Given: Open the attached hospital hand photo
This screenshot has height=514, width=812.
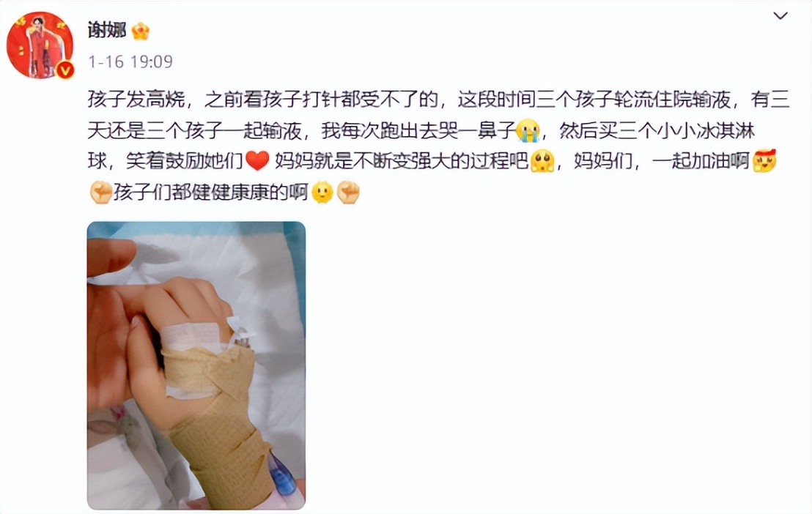Looking at the screenshot, I should point(196,365).
